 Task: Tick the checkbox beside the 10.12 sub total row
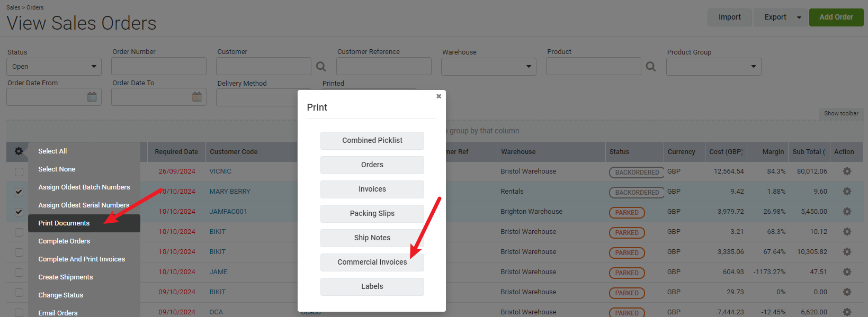click(x=19, y=232)
